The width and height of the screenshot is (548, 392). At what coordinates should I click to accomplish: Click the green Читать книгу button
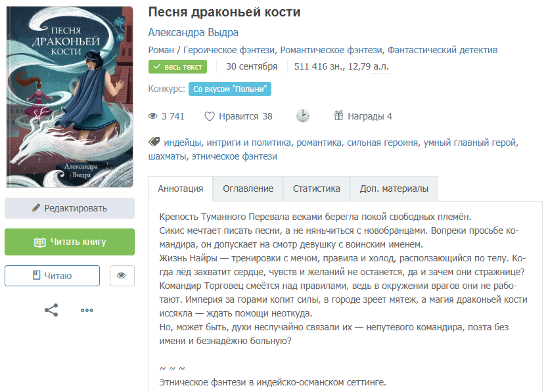pyautogui.click(x=70, y=242)
